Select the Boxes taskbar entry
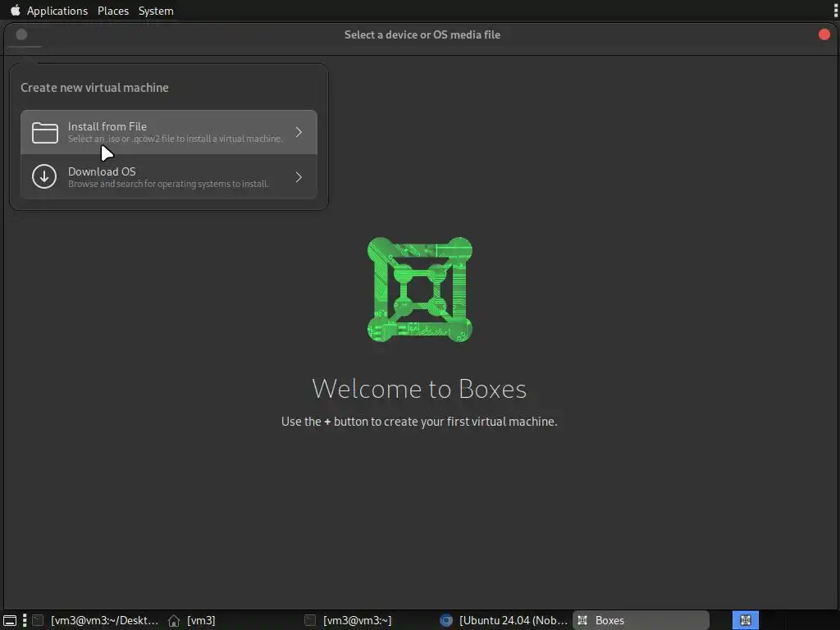 [x=641, y=620]
